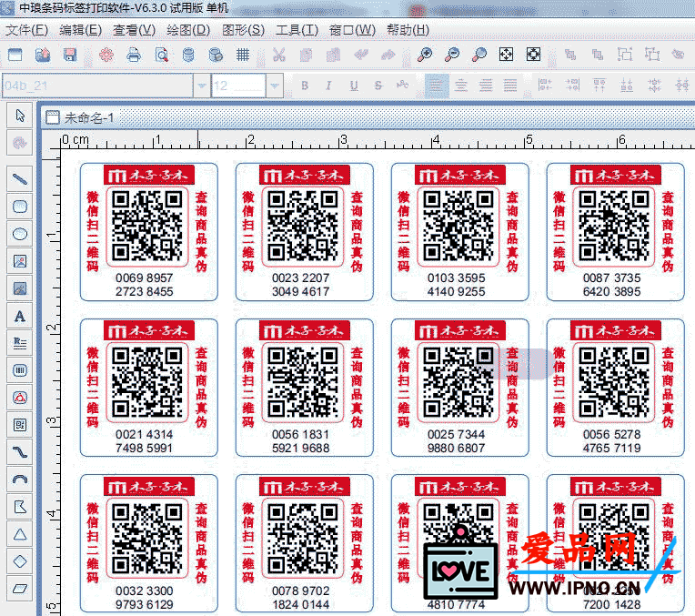Image resolution: width=695 pixels, height=616 pixels.
Task: Toggle strikethrough S formatting
Action: (378, 86)
